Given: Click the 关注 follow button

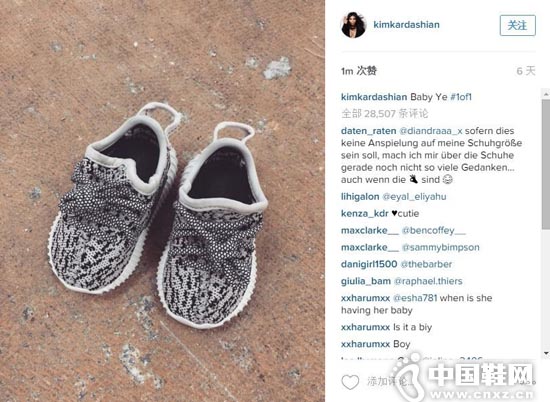Looking at the screenshot, I should point(517,25).
